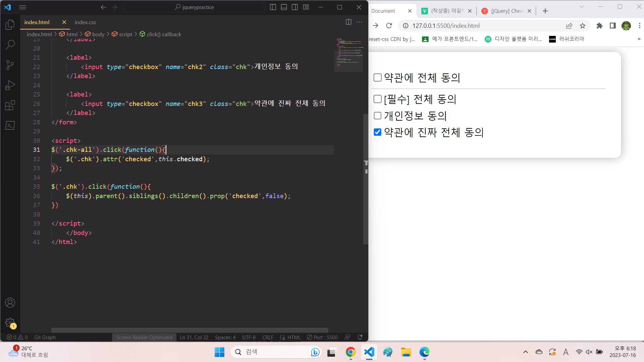Expand the index.html breadcrumb
Image resolution: width=644 pixels, height=362 pixels.
(39, 34)
